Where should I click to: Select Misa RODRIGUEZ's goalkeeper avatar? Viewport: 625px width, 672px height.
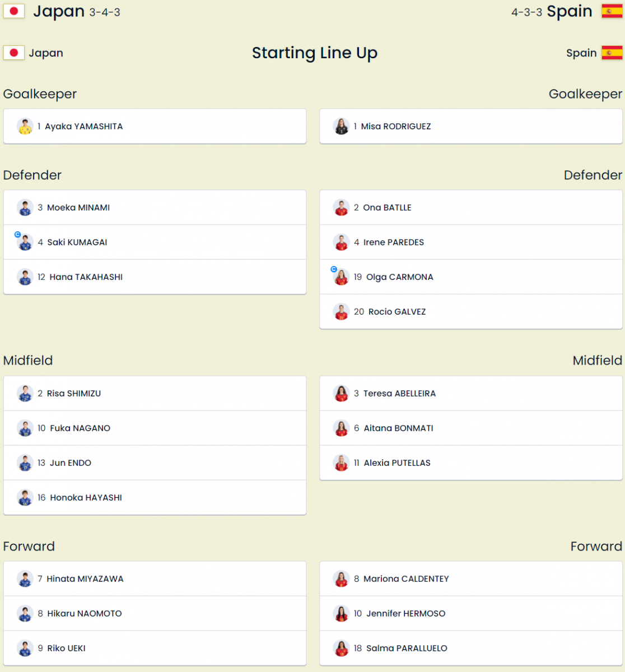click(341, 127)
